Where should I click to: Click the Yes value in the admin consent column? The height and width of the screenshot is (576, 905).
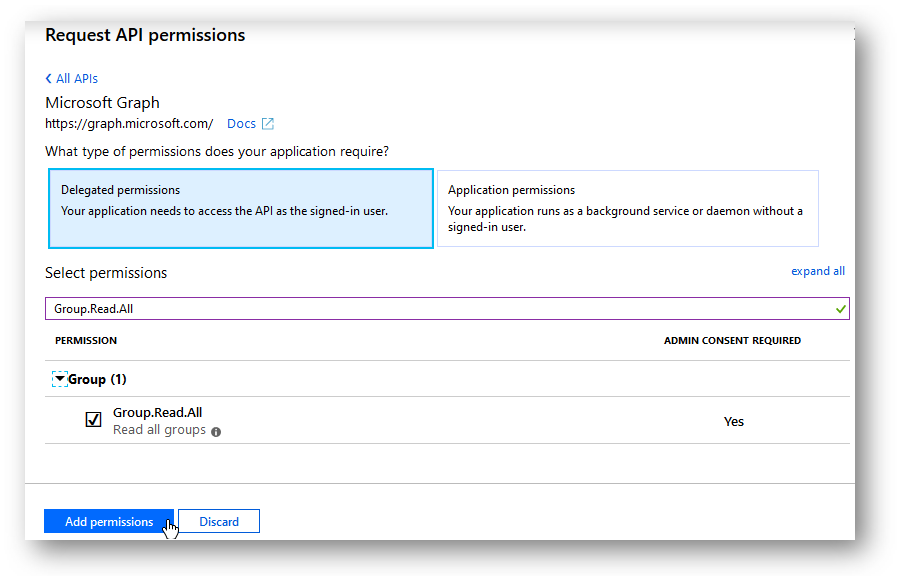pos(734,422)
